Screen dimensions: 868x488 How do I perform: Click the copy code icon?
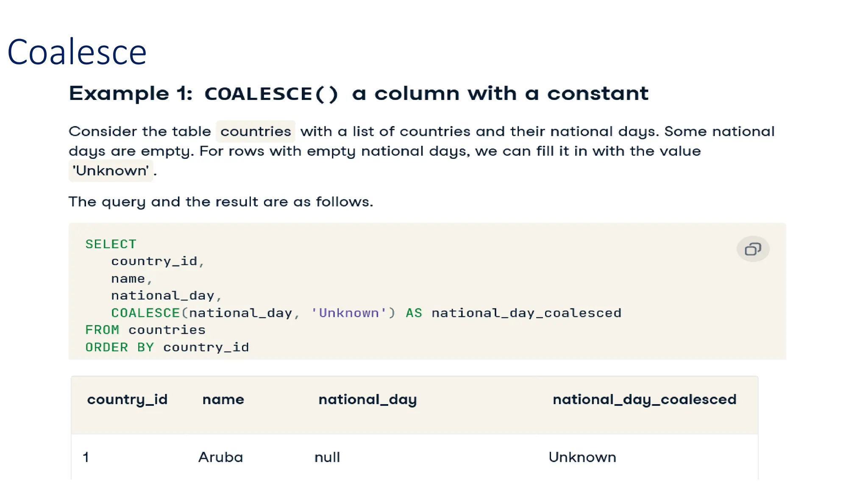[753, 249]
